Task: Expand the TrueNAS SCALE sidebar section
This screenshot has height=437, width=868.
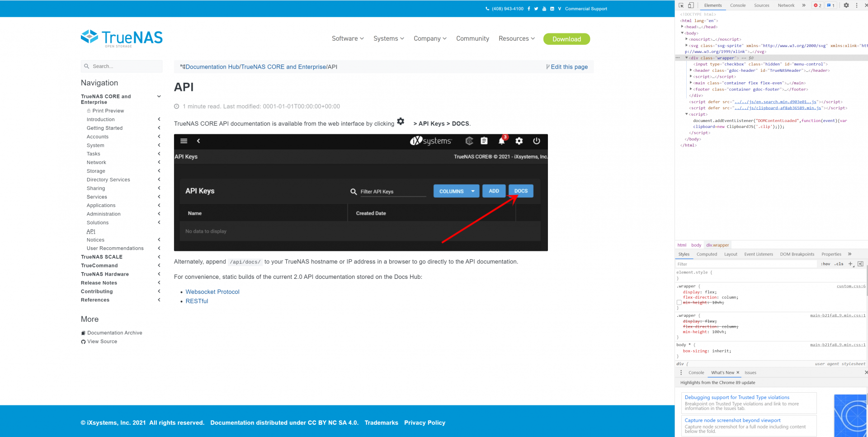Action: [x=159, y=257]
